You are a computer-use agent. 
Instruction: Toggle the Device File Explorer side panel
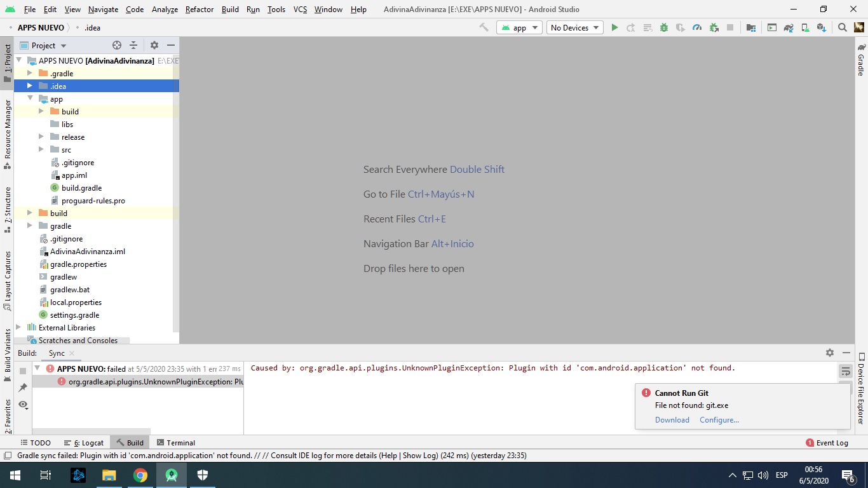[861, 388]
